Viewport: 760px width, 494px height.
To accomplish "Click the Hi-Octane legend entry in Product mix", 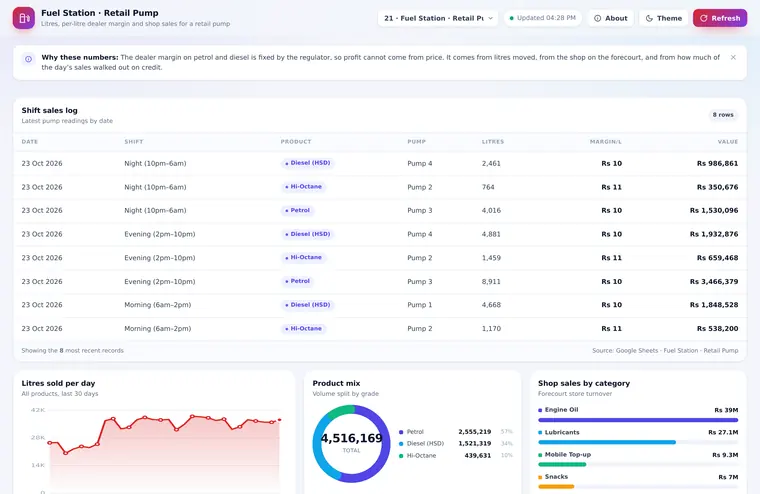I will point(456,456).
